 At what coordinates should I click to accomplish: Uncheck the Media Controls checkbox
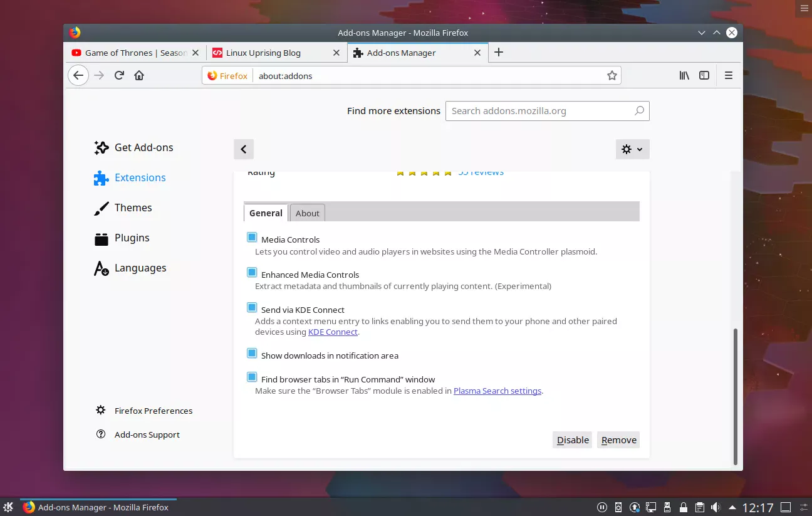click(x=252, y=238)
